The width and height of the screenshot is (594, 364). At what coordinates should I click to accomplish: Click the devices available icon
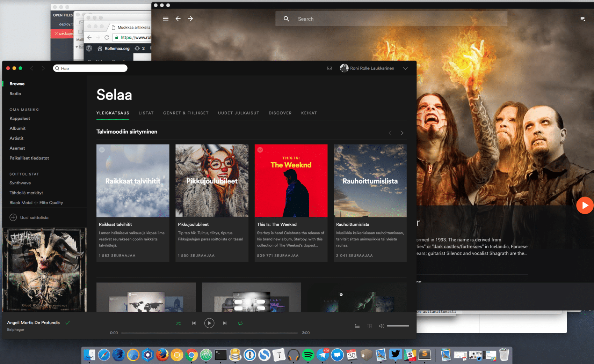[x=369, y=326]
